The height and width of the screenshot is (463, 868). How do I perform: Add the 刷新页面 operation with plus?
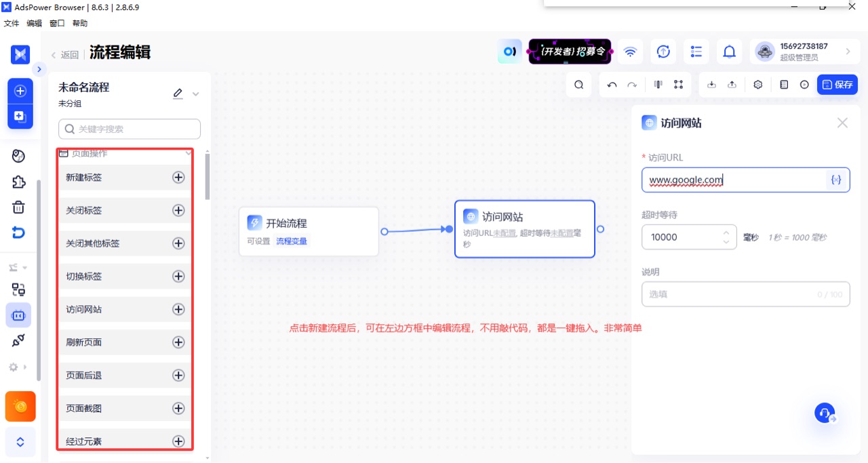click(x=178, y=342)
